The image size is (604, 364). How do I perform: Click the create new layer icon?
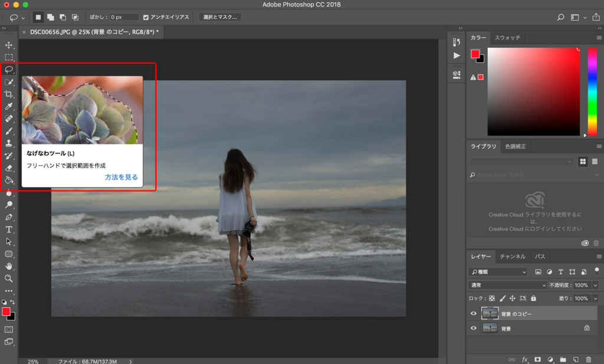click(576, 359)
